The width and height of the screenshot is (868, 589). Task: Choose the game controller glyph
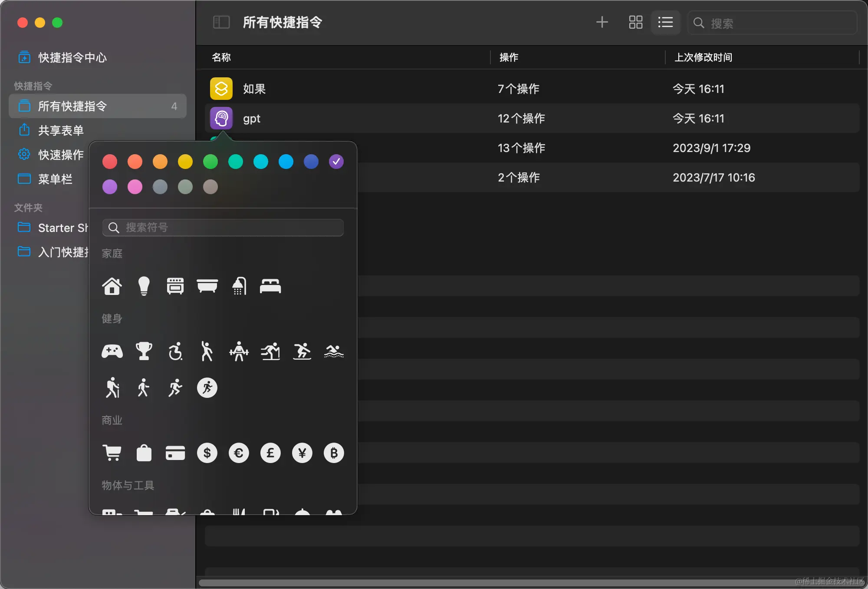pos(112,351)
